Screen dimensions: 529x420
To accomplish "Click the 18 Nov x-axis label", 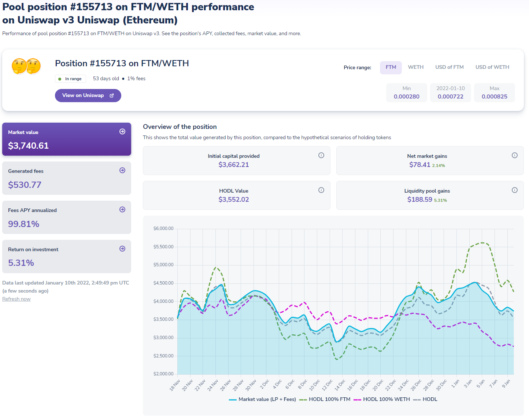I will coord(175,385).
